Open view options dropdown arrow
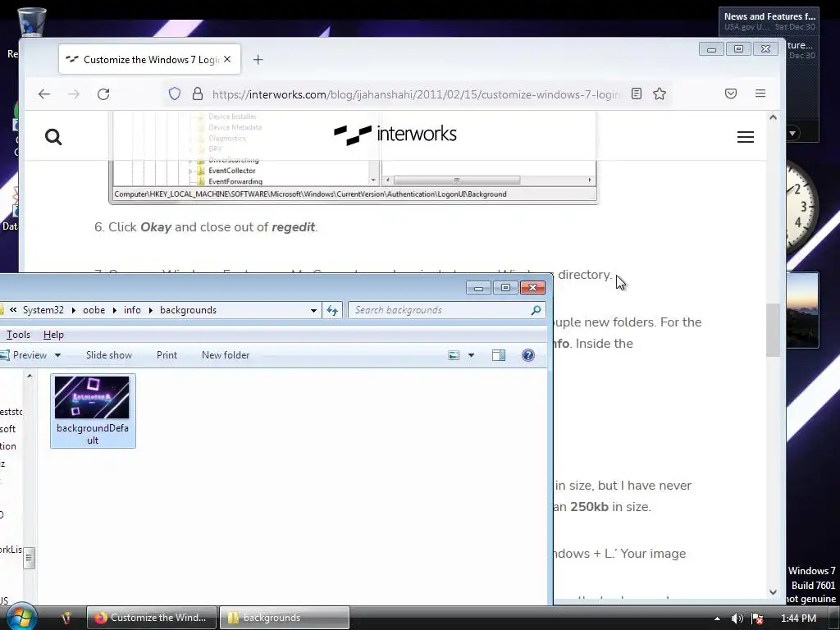 click(471, 355)
